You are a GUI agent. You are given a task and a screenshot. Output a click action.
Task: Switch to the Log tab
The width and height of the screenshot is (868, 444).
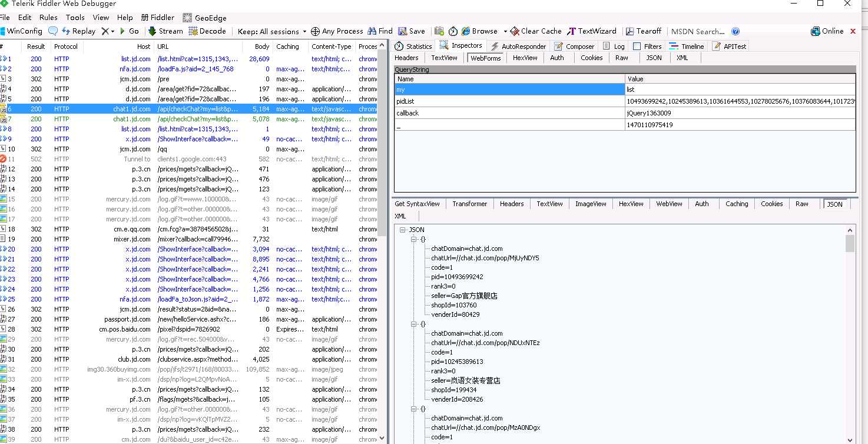pyautogui.click(x=614, y=46)
